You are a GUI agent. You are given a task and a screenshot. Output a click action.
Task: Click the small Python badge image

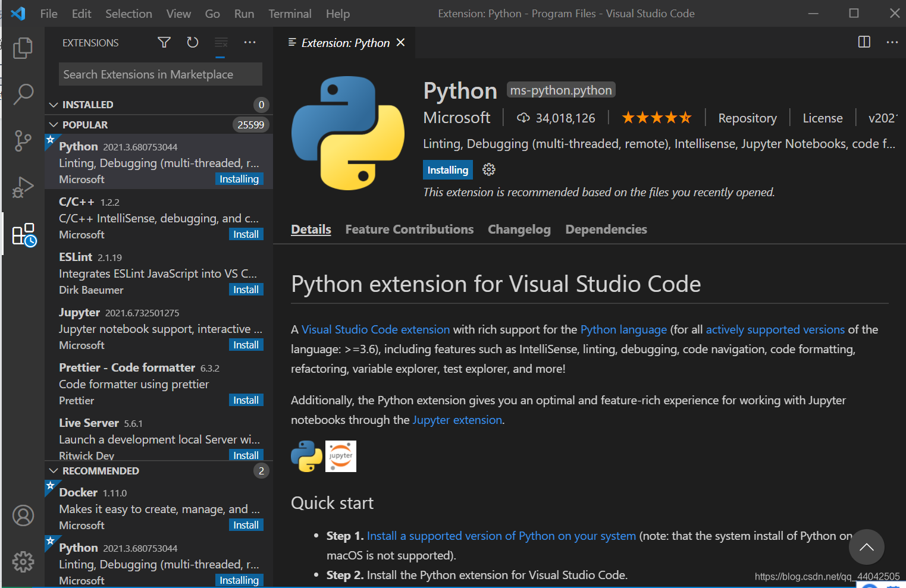[306, 456]
